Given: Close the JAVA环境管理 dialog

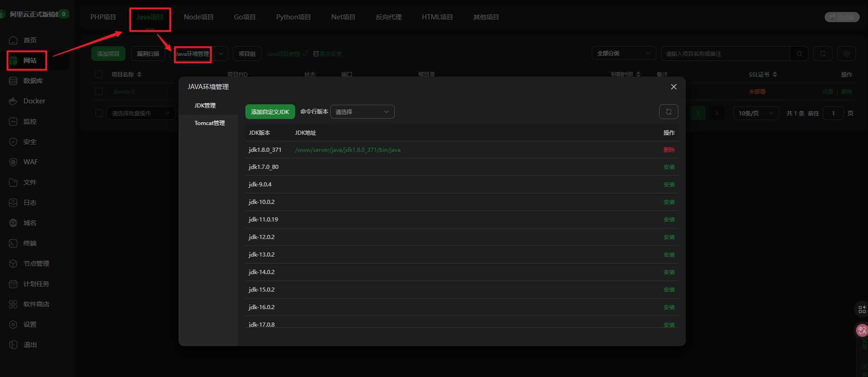Looking at the screenshot, I should click(673, 87).
